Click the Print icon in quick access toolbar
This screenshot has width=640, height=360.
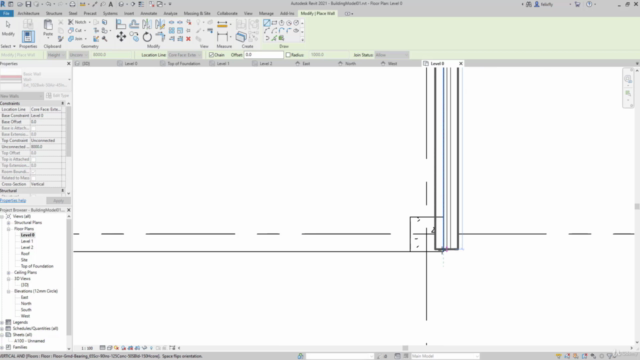(x=72, y=4)
